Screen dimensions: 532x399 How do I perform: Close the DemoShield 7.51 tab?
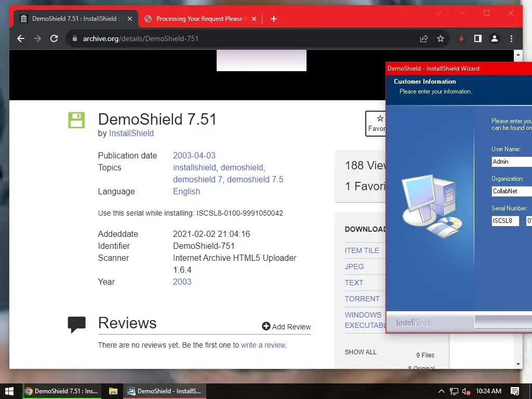pyautogui.click(x=129, y=19)
